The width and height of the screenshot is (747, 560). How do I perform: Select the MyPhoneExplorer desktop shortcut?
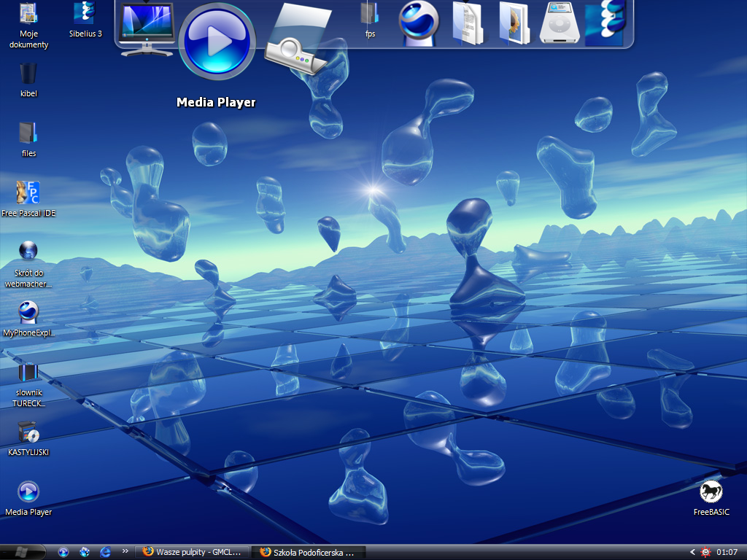[28, 318]
